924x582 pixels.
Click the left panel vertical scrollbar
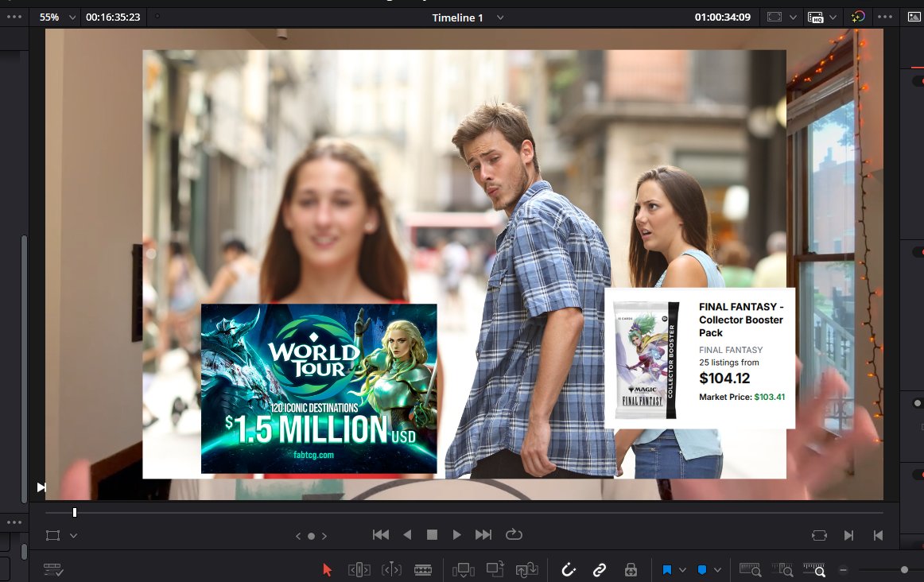pyautogui.click(x=24, y=369)
